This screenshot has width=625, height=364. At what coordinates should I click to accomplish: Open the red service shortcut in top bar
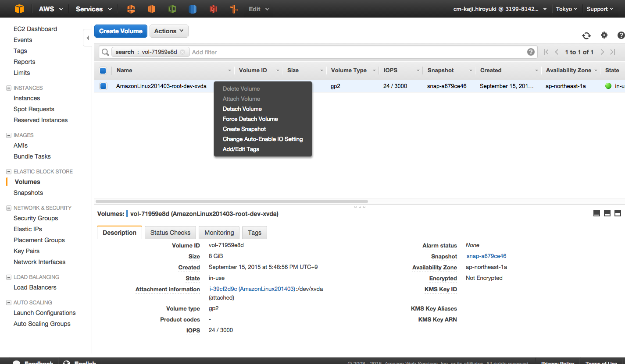(213, 9)
